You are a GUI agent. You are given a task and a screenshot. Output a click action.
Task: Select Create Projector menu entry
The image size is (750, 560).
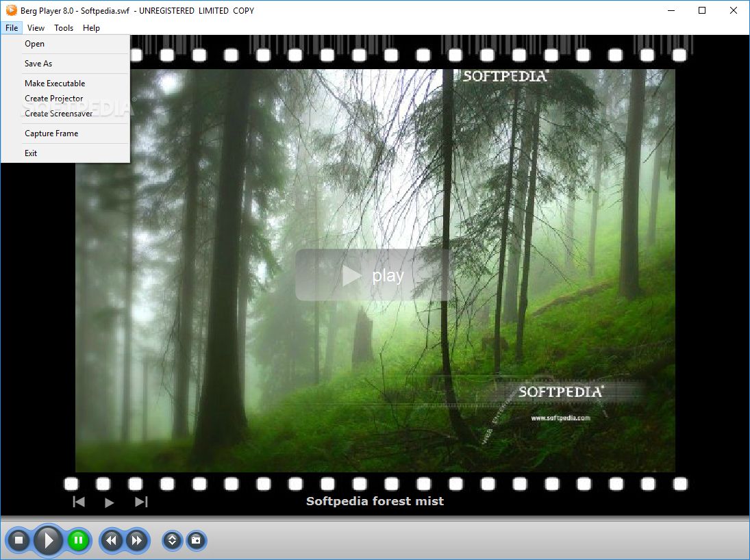(66, 99)
